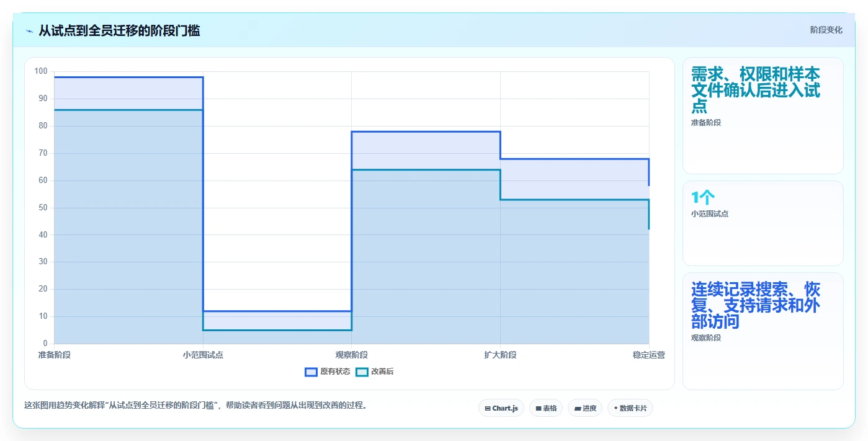This screenshot has height=441, width=868.
Task: Toggle the 原有状态 legend entry
Action: [327, 372]
